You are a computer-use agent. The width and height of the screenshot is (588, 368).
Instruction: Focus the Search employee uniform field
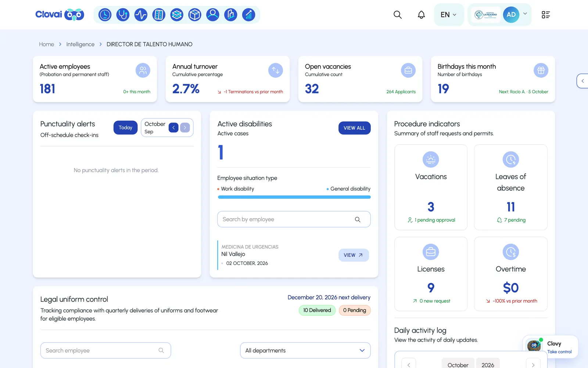tap(105, 350)
